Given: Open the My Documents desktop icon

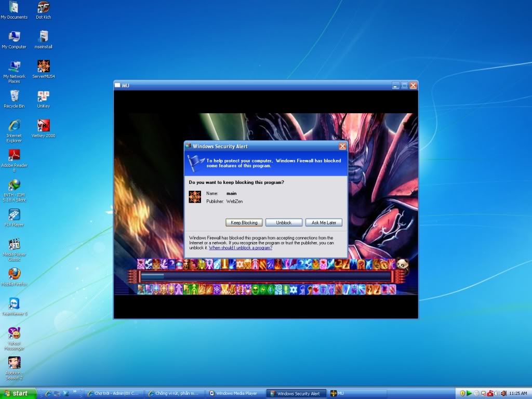Looking at the screenshot, I should pyautogui.click(x=14, y=10).
